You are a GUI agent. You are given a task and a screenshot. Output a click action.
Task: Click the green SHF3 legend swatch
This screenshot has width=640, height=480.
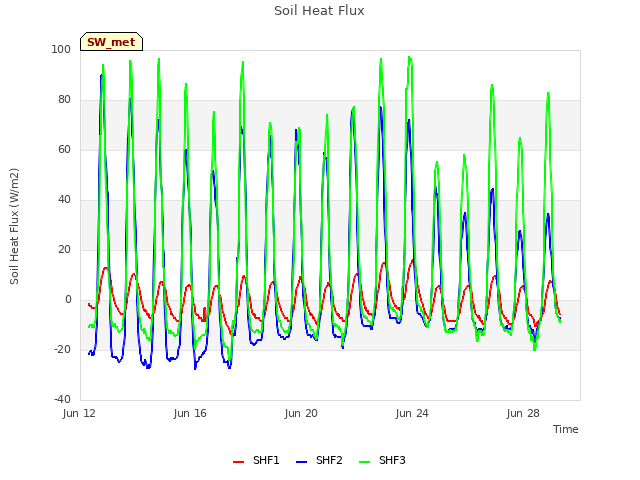tap(364, 462)
